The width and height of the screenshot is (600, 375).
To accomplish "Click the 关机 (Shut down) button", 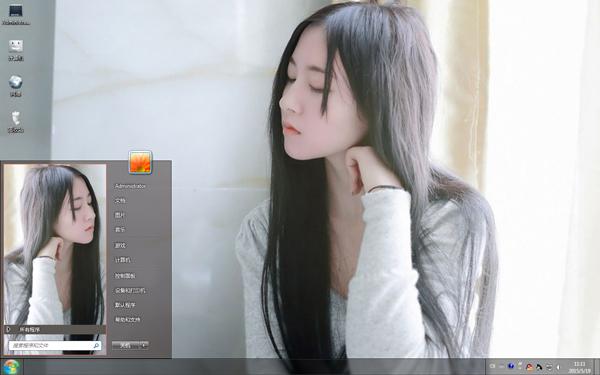I will 126,346.
